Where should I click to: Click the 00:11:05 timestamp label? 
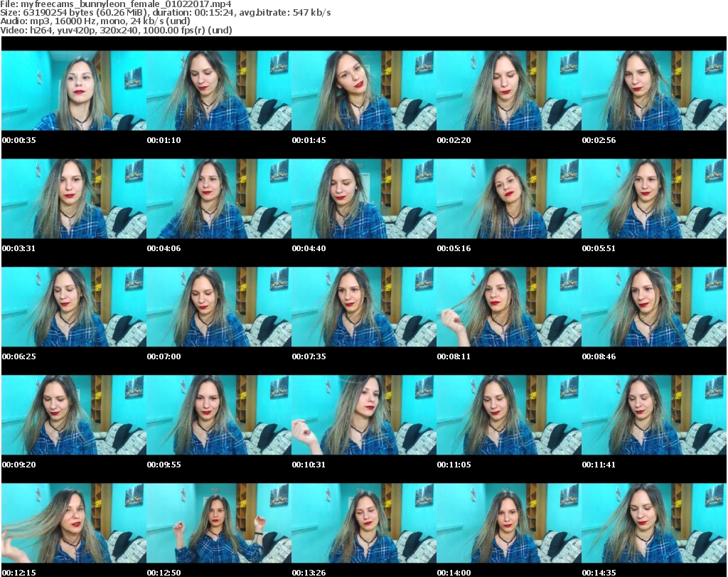454,465
